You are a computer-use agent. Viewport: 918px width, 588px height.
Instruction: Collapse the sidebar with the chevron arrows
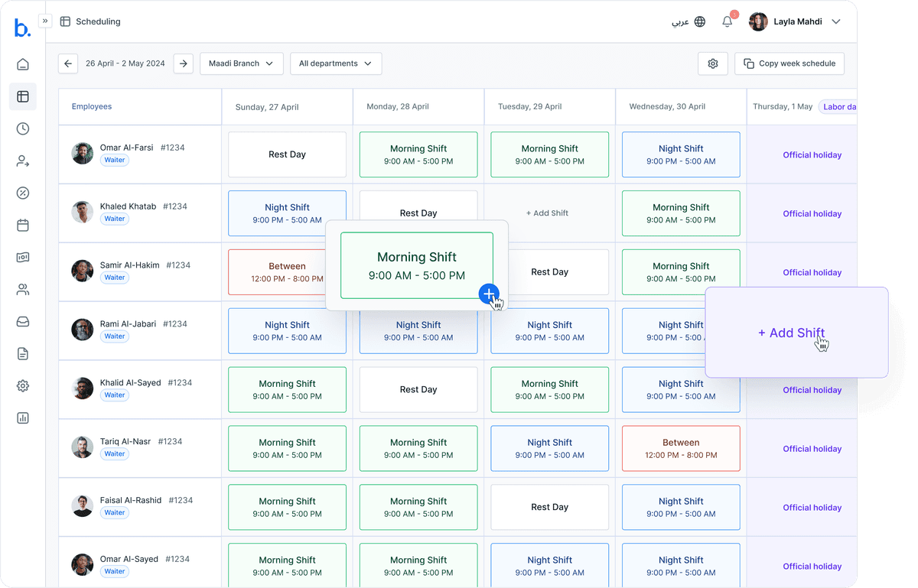tap(45, 21)
